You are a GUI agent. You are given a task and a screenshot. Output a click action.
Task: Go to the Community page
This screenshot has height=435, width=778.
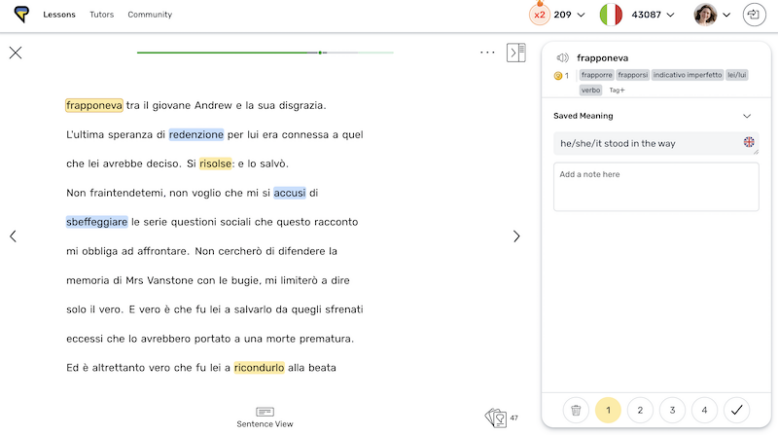pyautogui.click(x=149, y=15)
